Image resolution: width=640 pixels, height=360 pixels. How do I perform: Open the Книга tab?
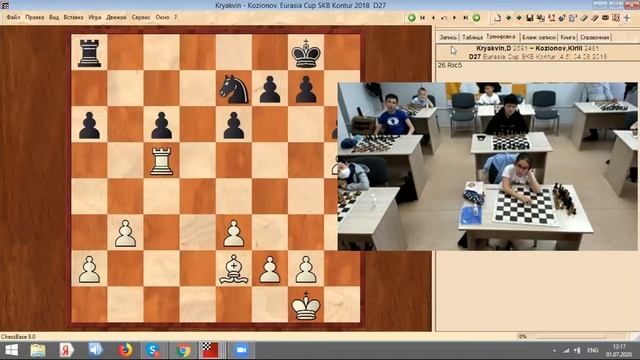click(x=567, y=37)
